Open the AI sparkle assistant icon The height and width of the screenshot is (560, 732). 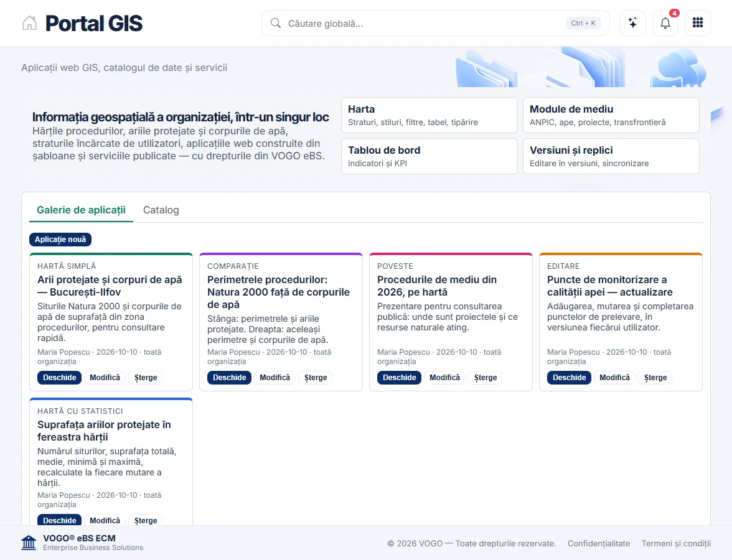(632, 23)
